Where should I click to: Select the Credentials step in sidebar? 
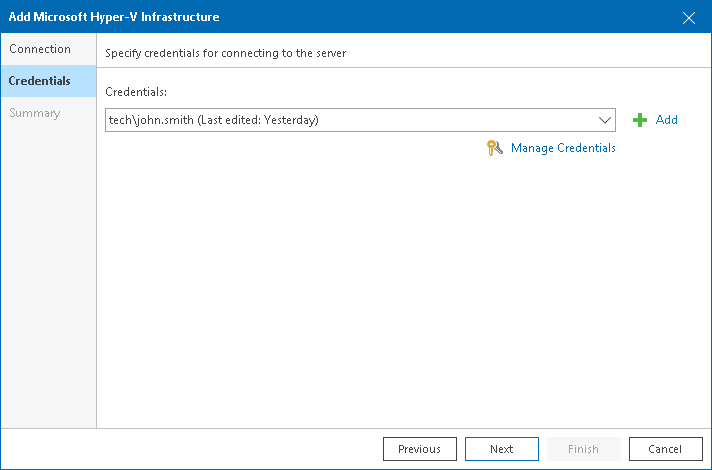pos(48,81)
